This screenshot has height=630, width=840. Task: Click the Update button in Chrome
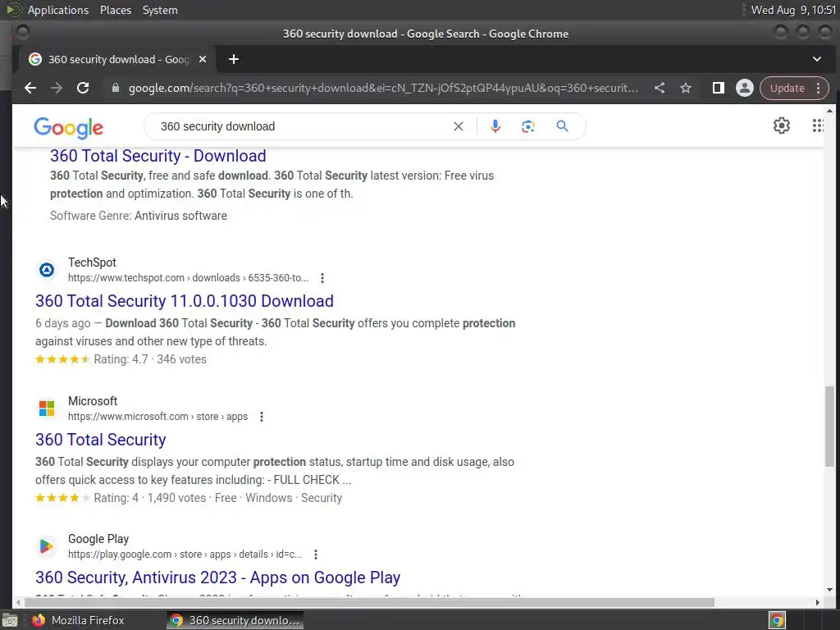(787, 88)
